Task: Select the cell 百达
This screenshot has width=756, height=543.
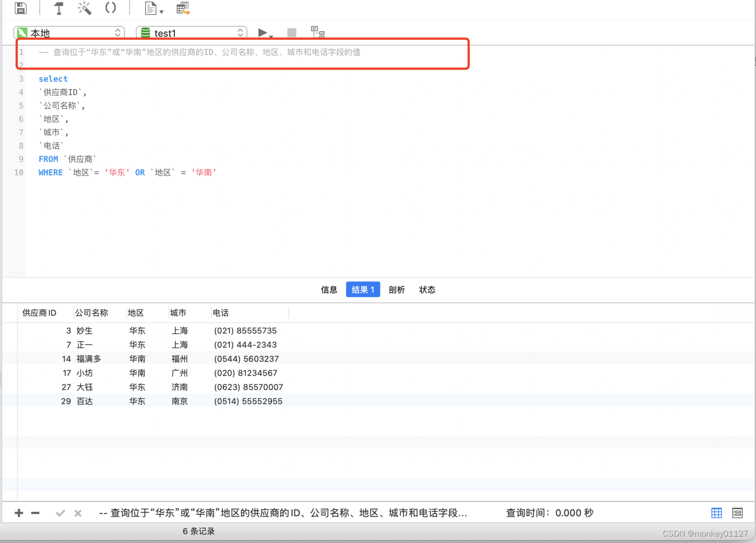Action: 85,401
